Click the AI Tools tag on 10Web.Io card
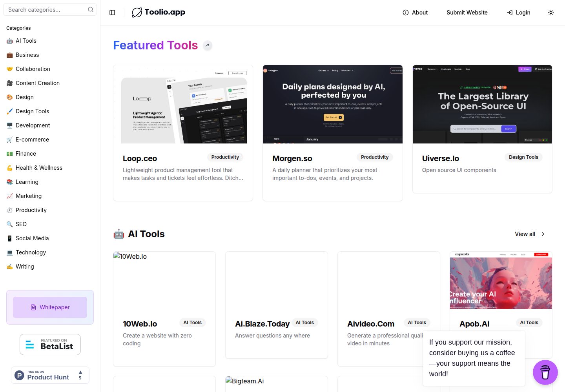 pos(193,323)
